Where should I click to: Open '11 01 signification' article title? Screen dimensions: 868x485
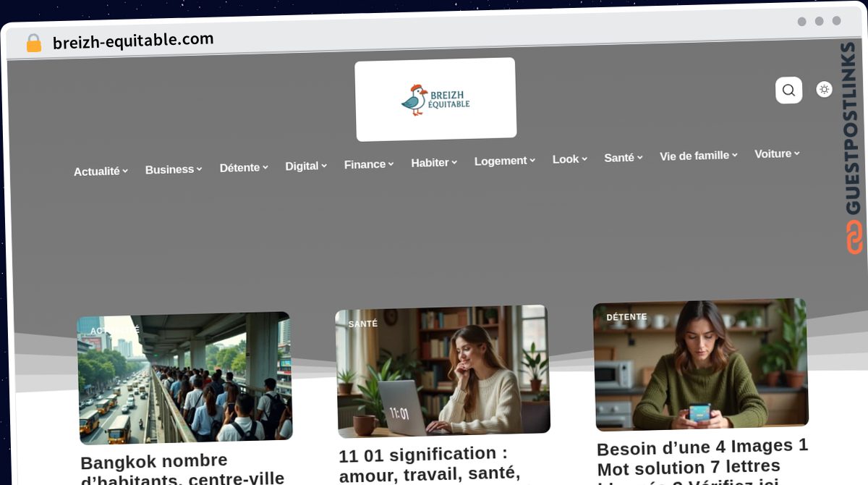(430, 464)
